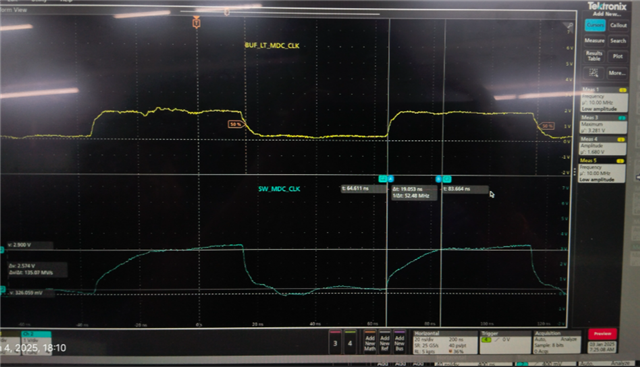Click the Plot button
Image resolution: width=640 pixels, height=367 pixels.
[x=618, y=56]
